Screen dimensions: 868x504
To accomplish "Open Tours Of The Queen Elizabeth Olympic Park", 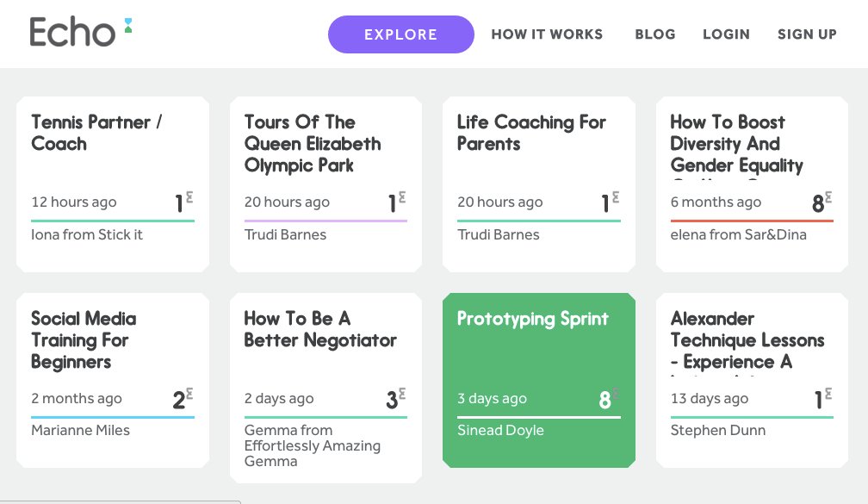I will (312, 144).
